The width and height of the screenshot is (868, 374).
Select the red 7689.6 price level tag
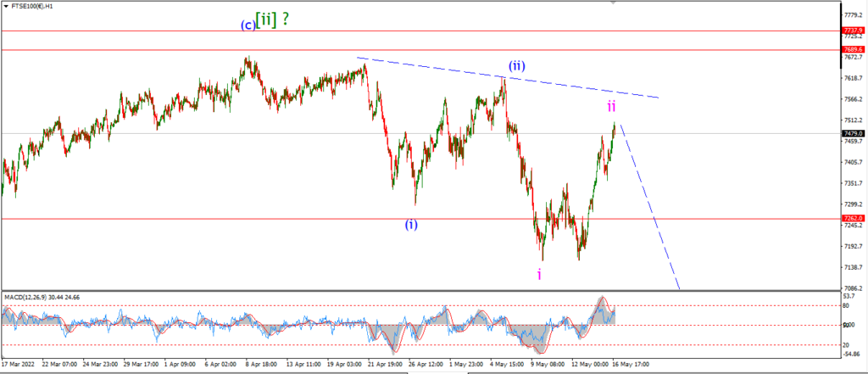[853, 48]
